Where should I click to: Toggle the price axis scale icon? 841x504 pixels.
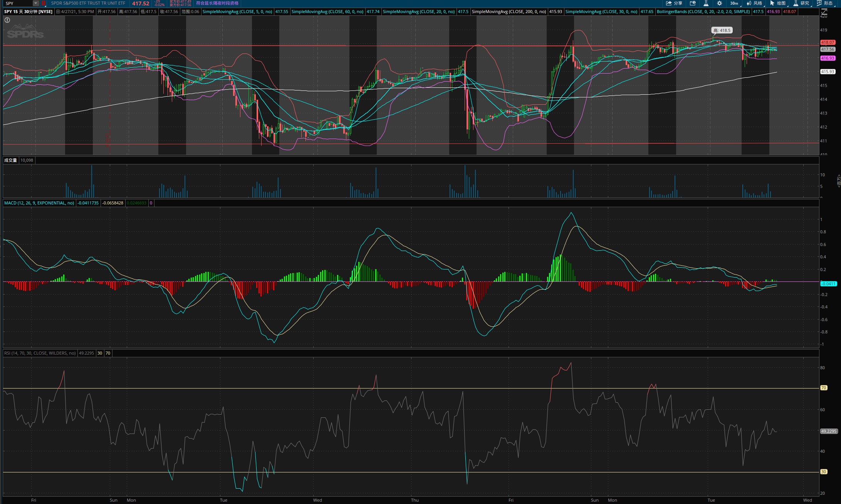[824, 12]
